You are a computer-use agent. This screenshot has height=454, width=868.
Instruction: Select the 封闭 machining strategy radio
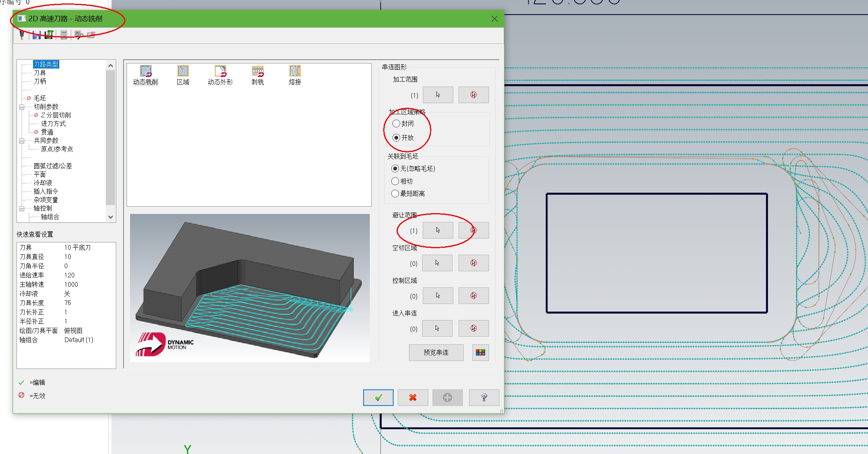click(396, 124)
